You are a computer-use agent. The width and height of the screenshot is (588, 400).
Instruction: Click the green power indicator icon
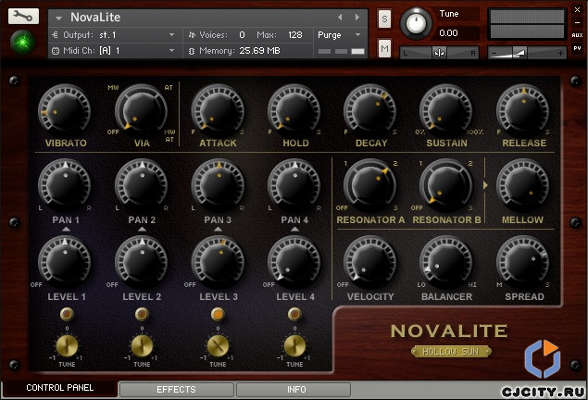click(x=22, y=42)
